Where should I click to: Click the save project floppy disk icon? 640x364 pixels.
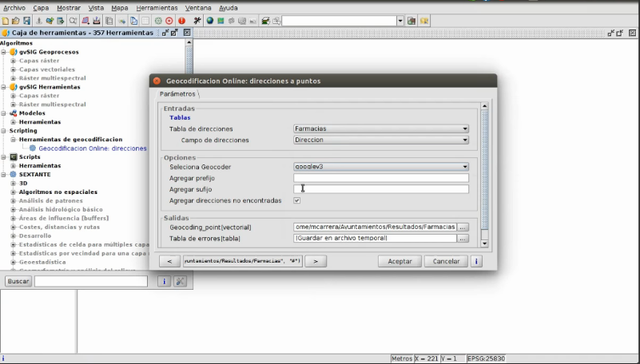26,20
